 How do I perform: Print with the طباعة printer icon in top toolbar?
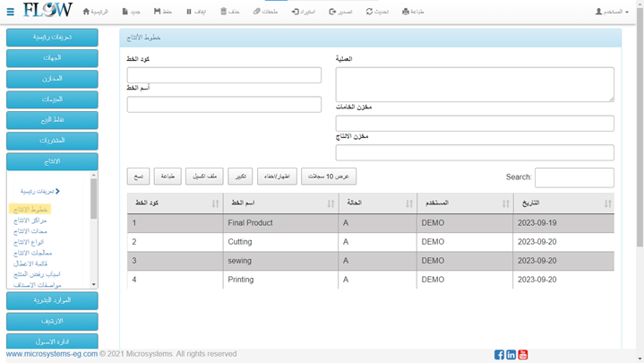click(413, 12)
